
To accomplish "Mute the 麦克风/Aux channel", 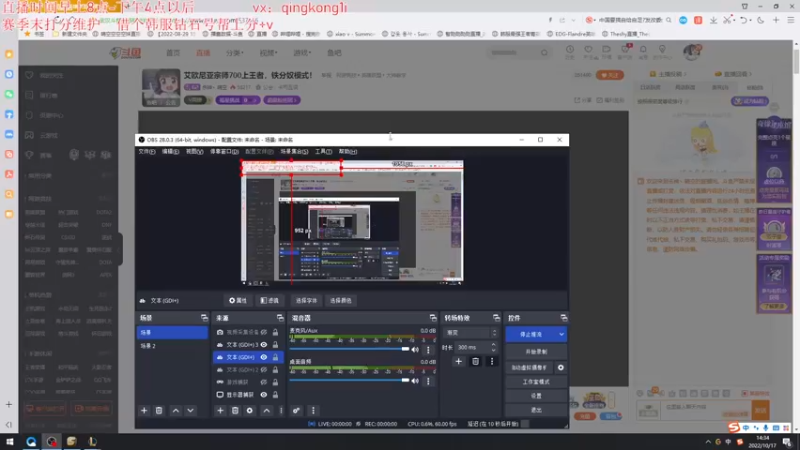I will pyautogui.click(x=415, y=349).
